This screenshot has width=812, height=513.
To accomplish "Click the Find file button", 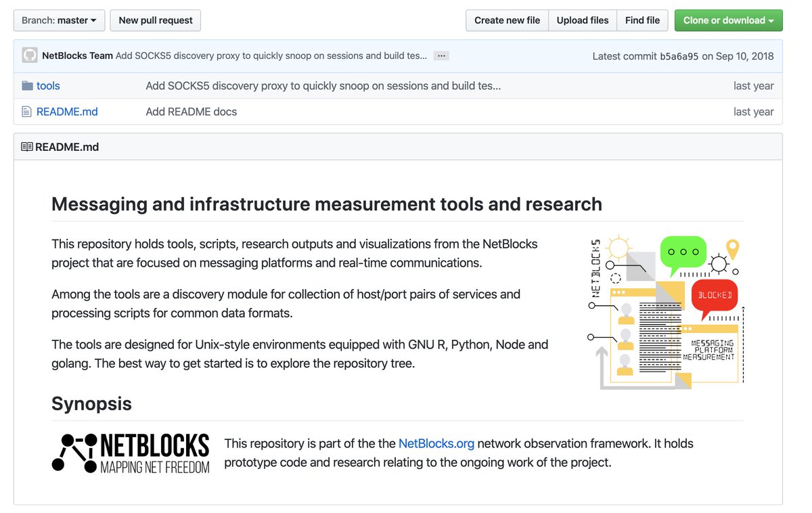I will 642,20.
